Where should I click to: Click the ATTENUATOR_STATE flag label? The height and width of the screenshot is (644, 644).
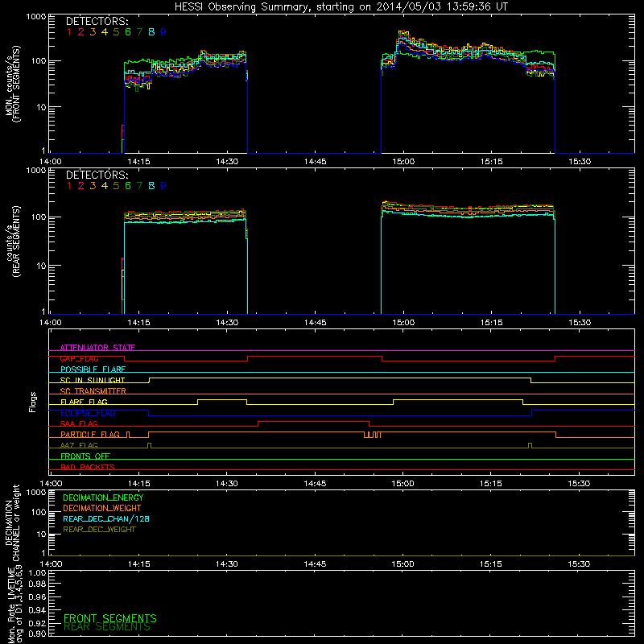click(x=97, y=348)
